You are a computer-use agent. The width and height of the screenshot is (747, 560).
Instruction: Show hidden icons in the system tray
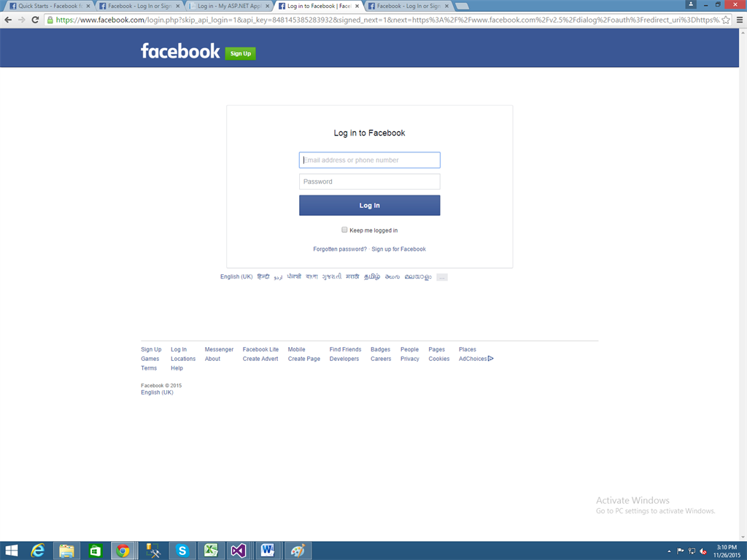(669, 551)
